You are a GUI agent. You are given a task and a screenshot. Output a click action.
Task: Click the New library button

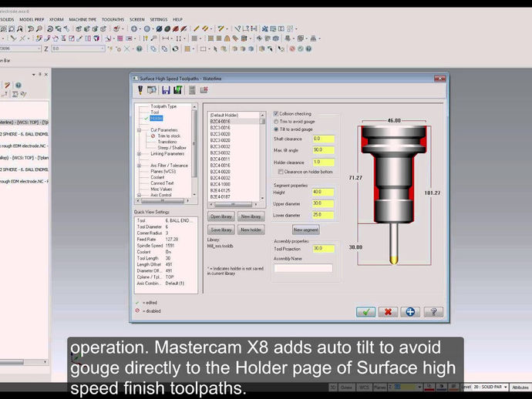coord(251,216)
